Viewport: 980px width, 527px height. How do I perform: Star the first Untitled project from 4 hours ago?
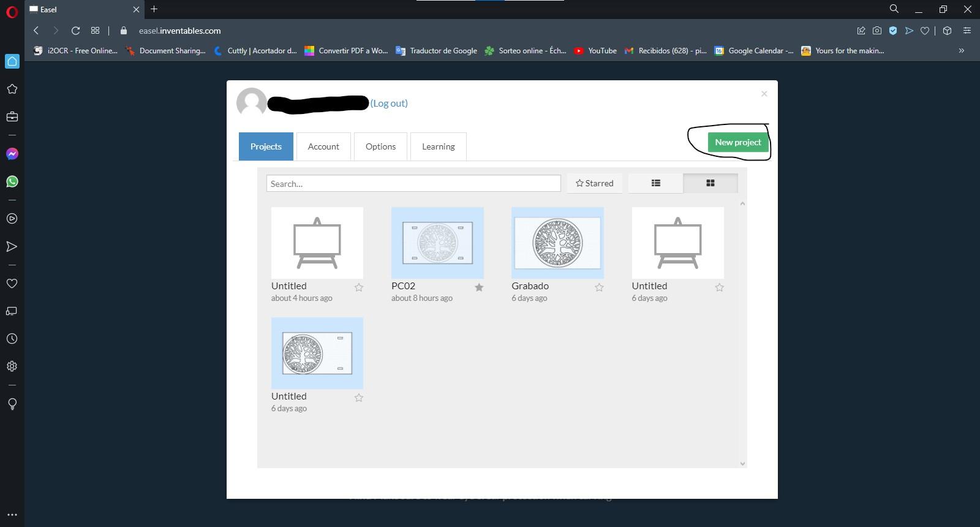click(359, 287)
